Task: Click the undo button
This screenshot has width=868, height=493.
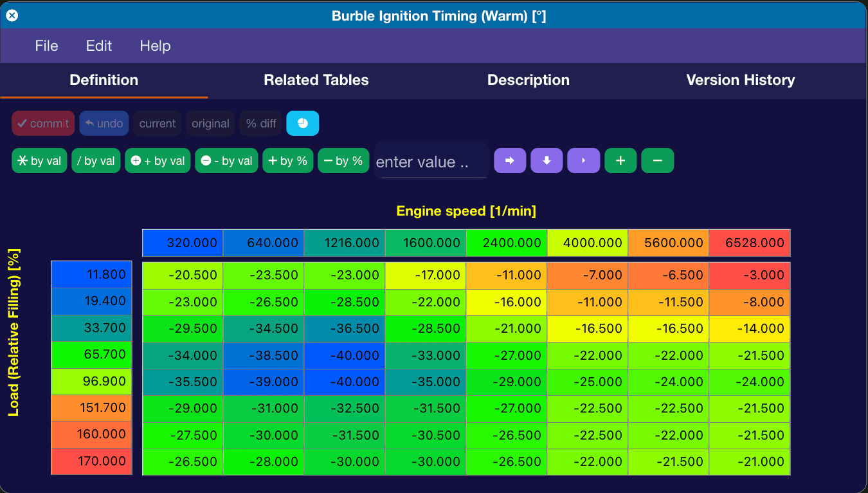Action: [x=104, y=123]
